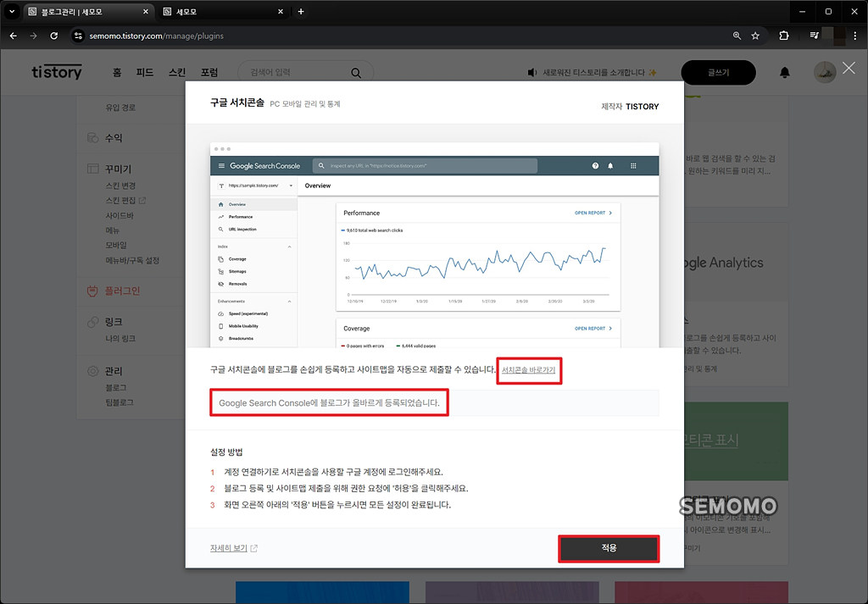Select 메뉴 under 꾸미기

click(113, 230)
